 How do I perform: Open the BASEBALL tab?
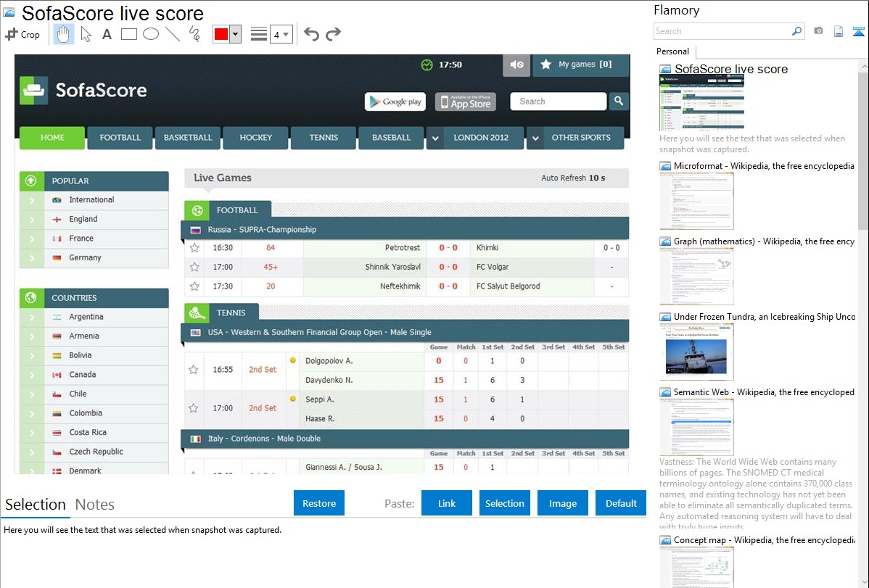click(391, 138)
